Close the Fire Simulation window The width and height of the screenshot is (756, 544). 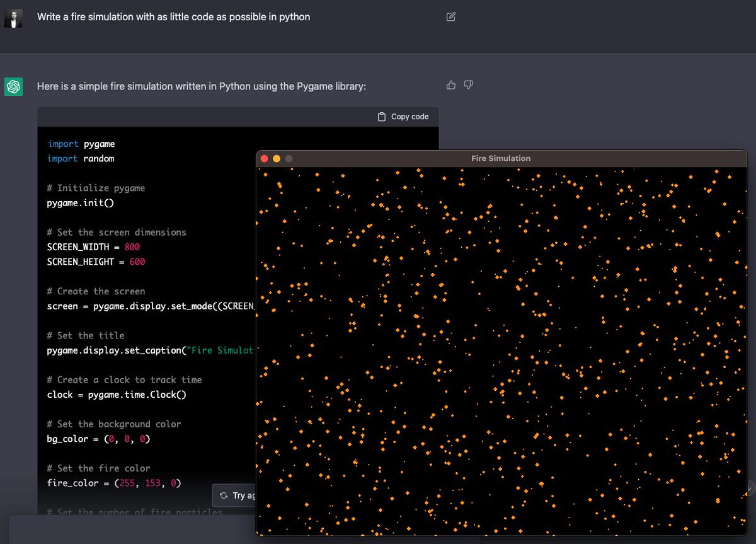pyautogui.click(x=265, y=159)
